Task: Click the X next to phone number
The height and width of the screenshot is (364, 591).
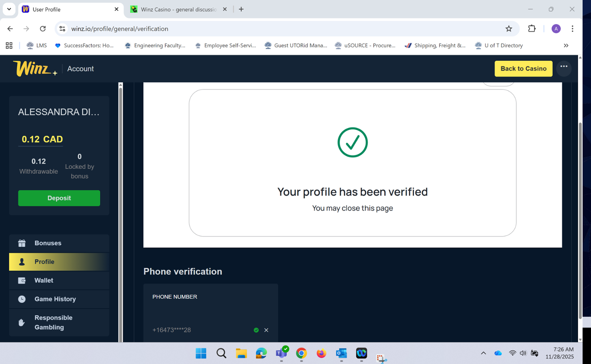Action: (266, 330)
